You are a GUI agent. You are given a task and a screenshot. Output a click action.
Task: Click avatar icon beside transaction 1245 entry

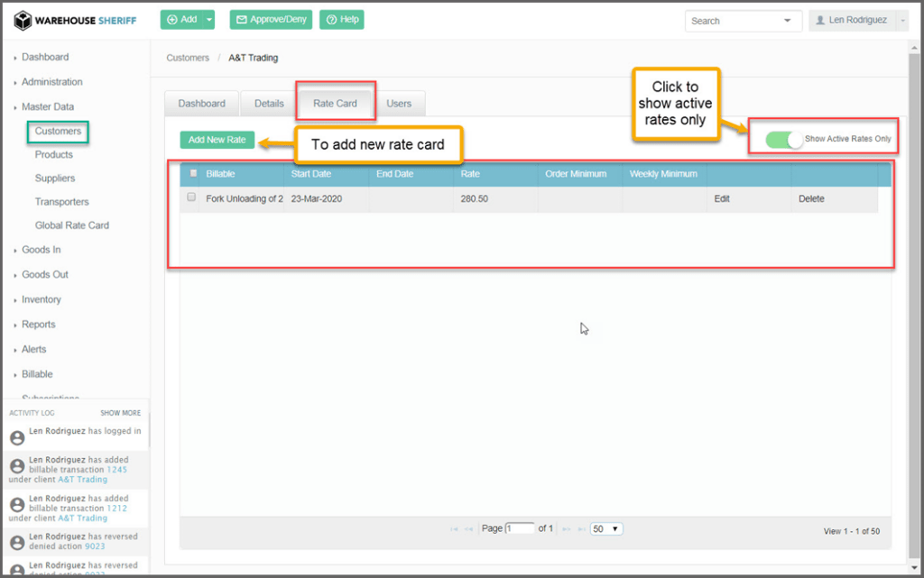click(x=16, y=466)
